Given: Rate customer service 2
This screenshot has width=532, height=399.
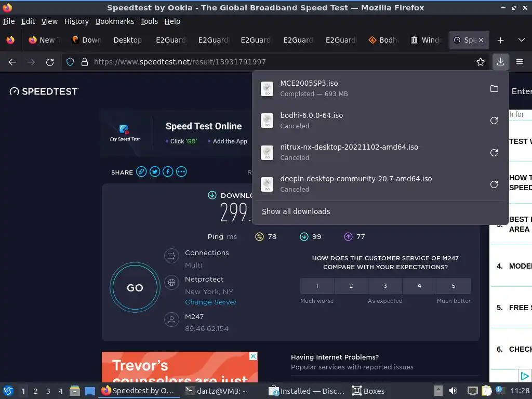Looking at the screenshot, I should (x=351, y=286).
